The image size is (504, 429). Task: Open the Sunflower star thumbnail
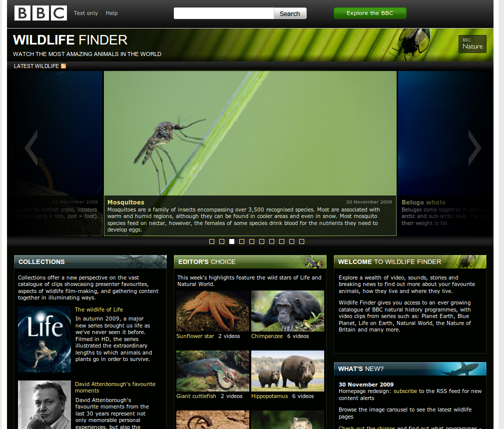click(x=213, y=310)
